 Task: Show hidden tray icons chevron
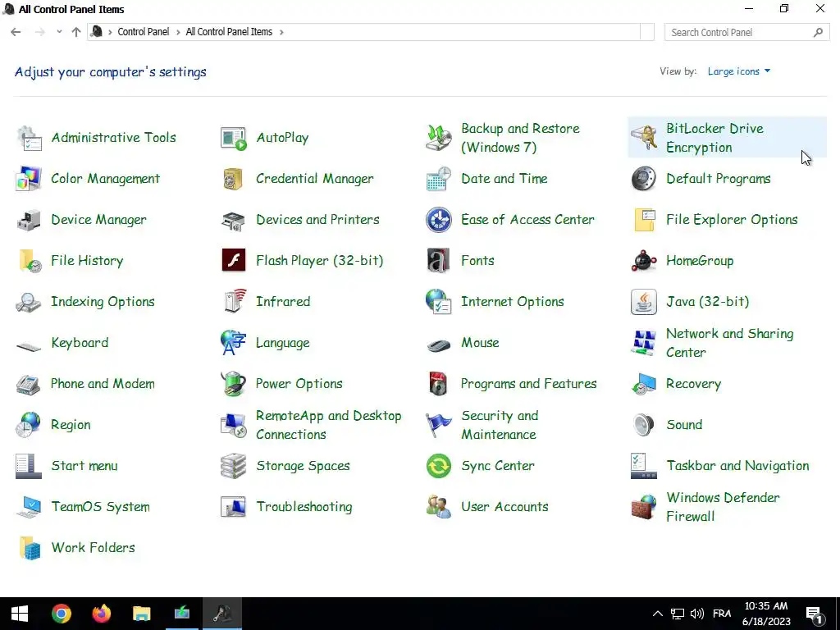pos(657,614)
